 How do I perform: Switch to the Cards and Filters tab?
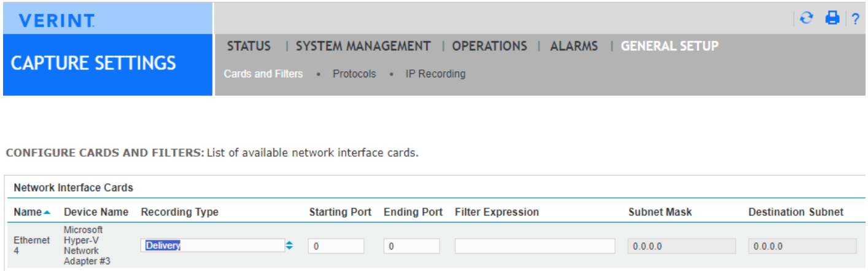pyautogui.click(x=263, y=74)
